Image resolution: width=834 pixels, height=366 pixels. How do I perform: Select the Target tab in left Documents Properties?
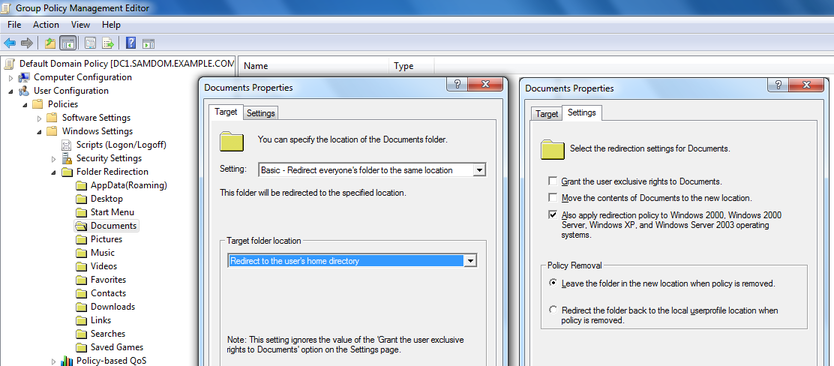point(226,112)
